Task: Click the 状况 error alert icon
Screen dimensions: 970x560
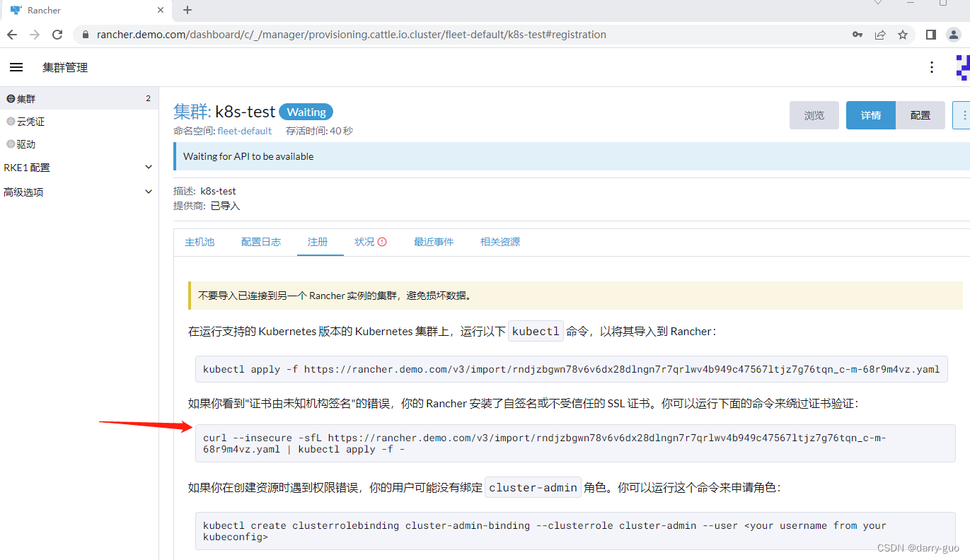Action: 382,242
